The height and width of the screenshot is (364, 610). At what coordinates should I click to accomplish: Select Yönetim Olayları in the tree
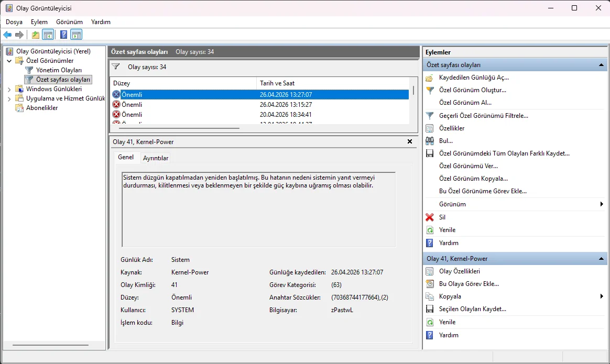coord(59,70)
